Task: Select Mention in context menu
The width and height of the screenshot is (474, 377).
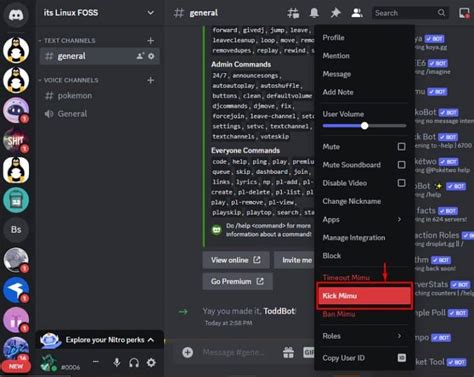Action: point(364,56)
